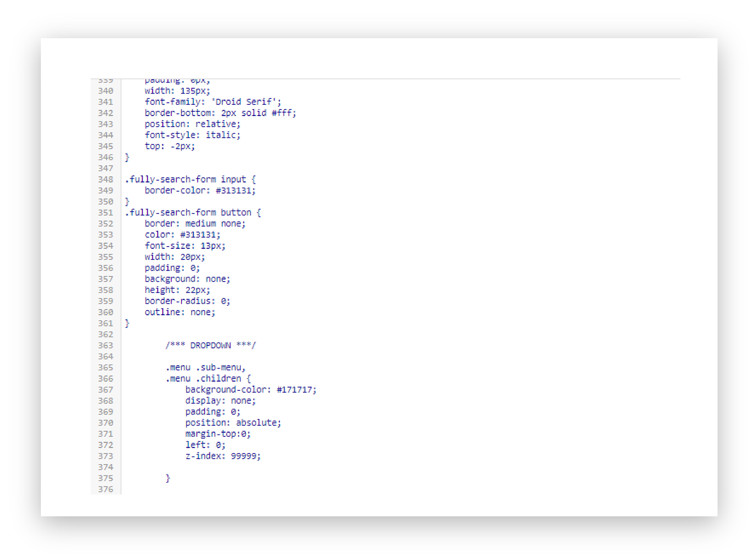Click 'border-color: #313131;' line
The width and height of the screenshot is (756, 553).
[200, 190]
